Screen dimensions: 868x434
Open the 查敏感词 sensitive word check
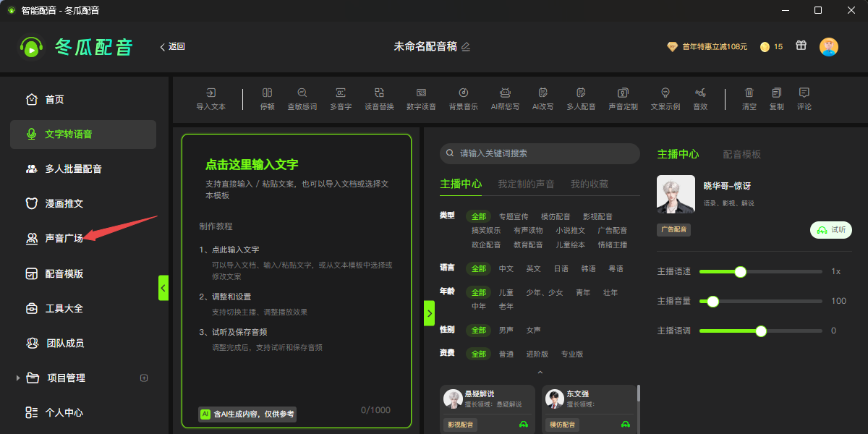point(302,99)
